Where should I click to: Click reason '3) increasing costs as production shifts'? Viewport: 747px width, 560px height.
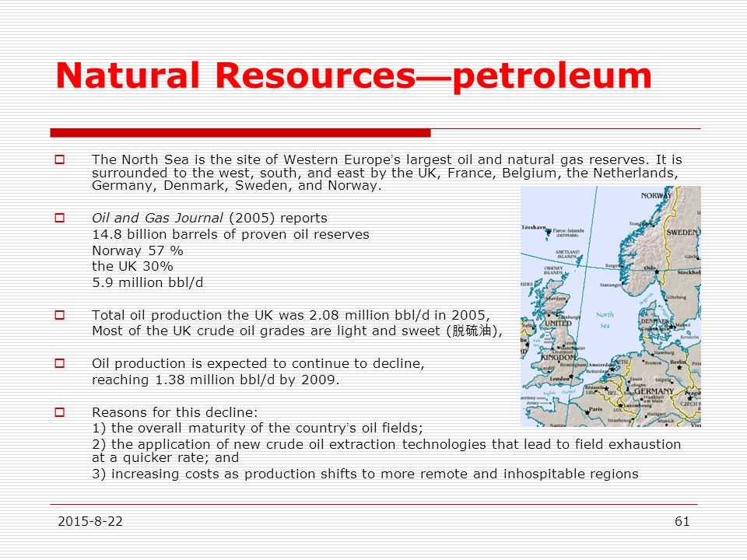click(x=365, y=474)
